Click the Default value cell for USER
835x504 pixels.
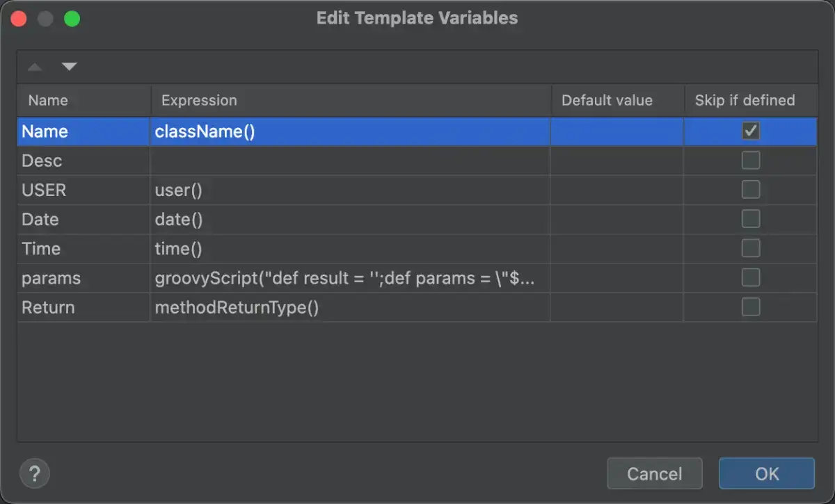(x=617, y=190)
